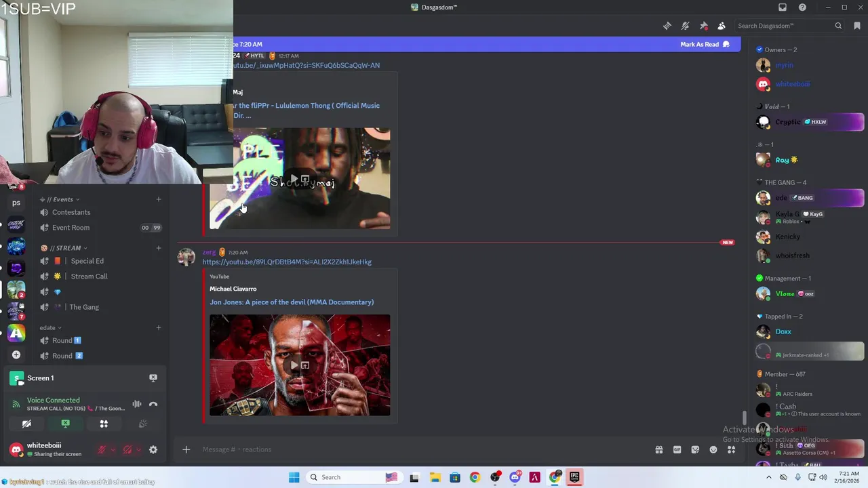Open the sticker picker
868x488 pixels.
pyautogui.click(x=695, y=449)
